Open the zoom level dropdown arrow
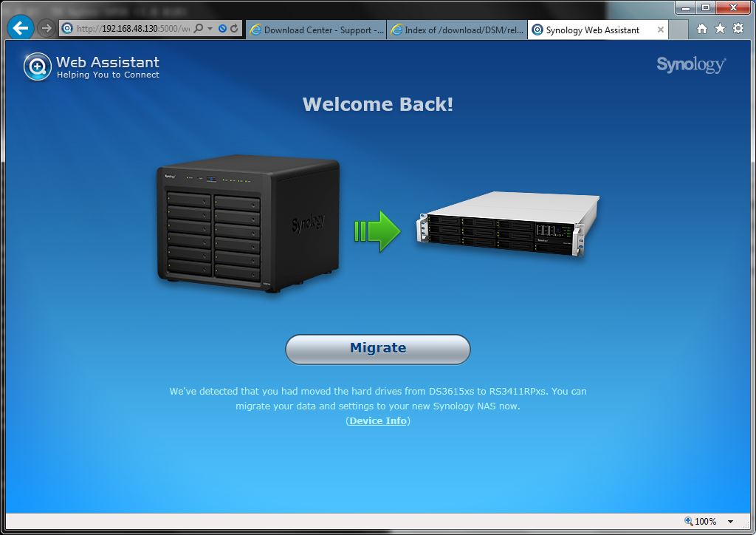Screen dimensions: 756x535 pyautogui.click(x=730, y=522)
